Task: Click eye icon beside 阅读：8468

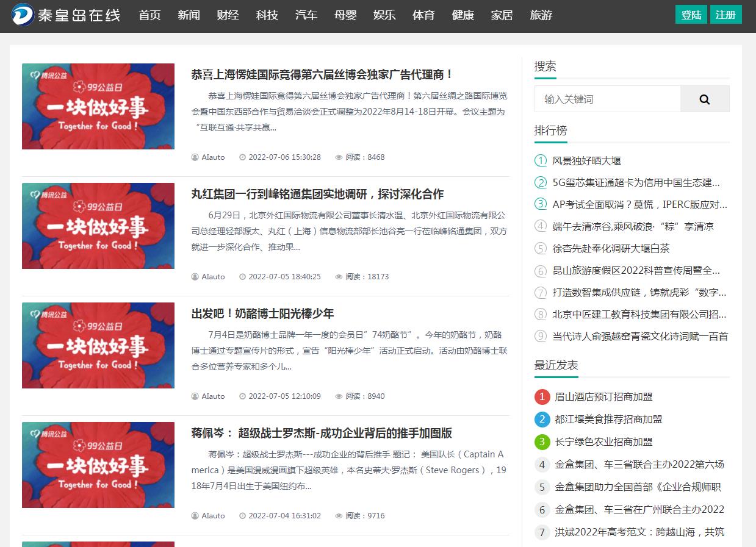Action: (339, 157)
